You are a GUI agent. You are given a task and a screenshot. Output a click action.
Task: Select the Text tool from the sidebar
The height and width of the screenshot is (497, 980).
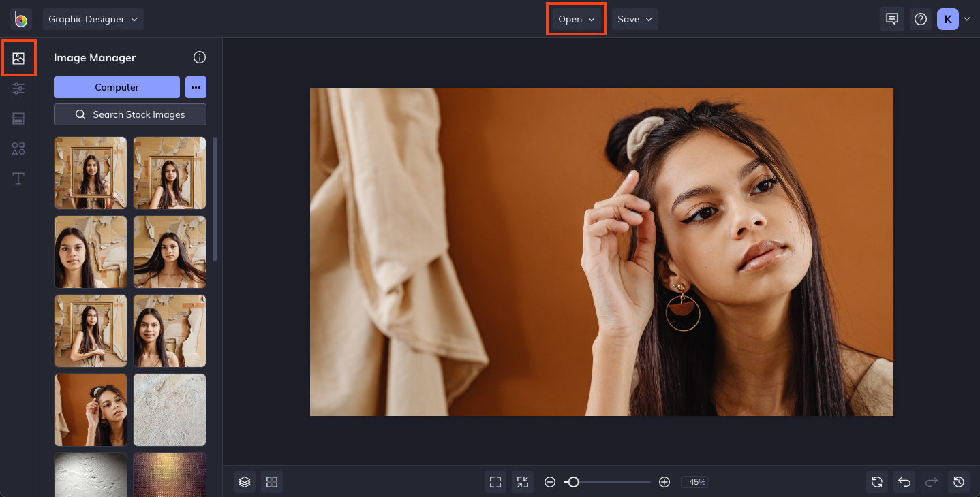pyautogui.click(x=18, y=178)
